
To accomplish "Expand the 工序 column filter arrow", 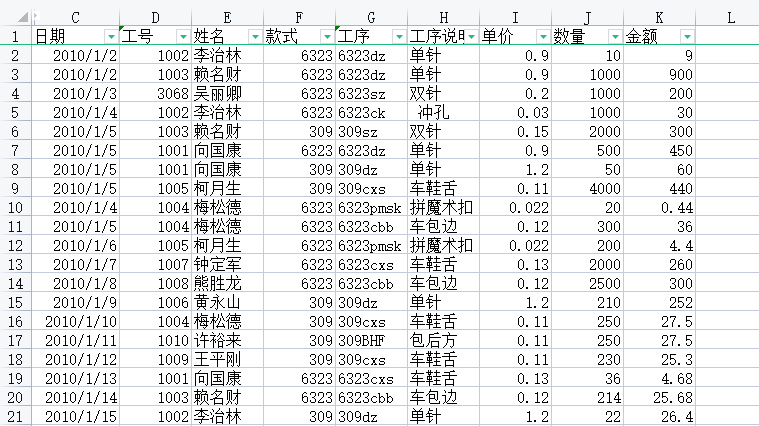I will coord(398,37).
